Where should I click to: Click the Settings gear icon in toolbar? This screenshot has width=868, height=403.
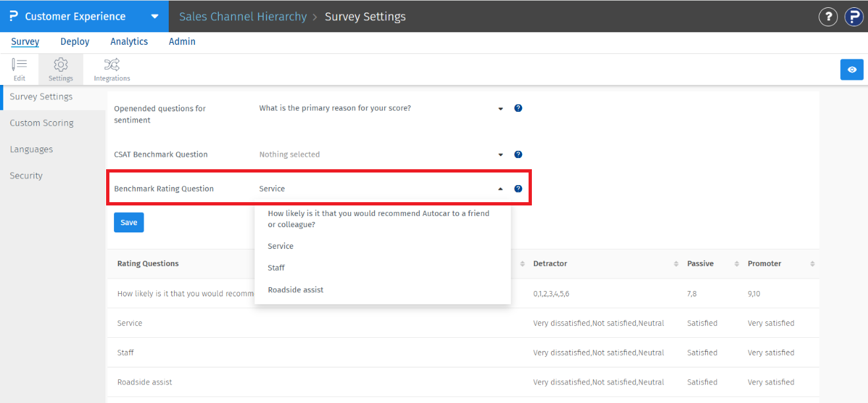(x=61, y=69)
